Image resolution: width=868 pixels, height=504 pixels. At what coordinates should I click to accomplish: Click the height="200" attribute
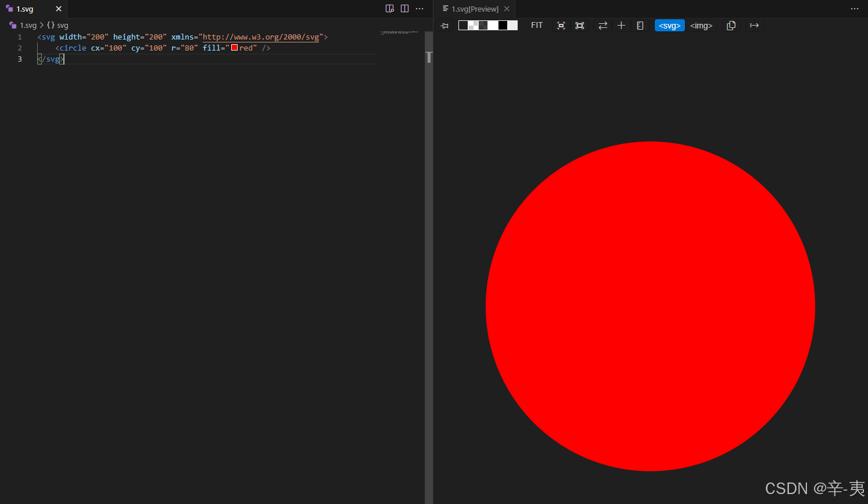point(140,37)
